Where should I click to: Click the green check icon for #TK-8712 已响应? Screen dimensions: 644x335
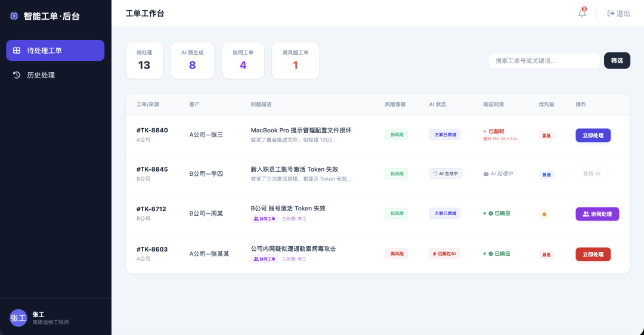pos(490,213)
